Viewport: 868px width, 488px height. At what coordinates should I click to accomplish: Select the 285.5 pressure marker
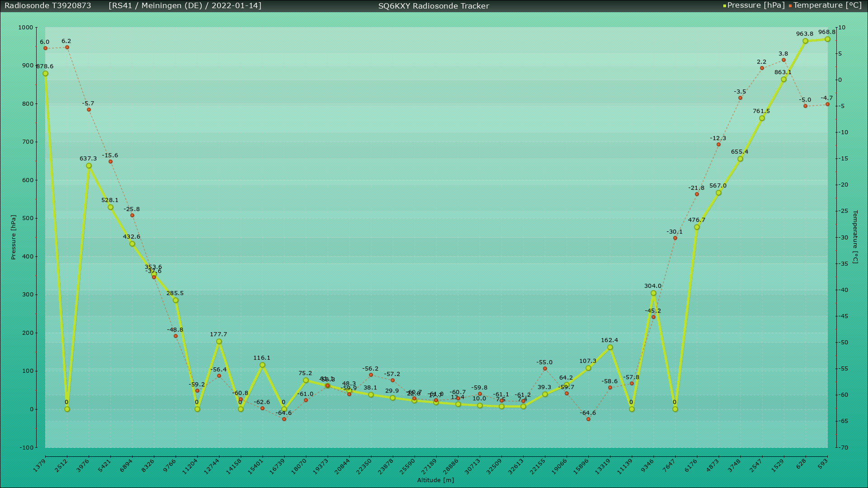[175, 300]
